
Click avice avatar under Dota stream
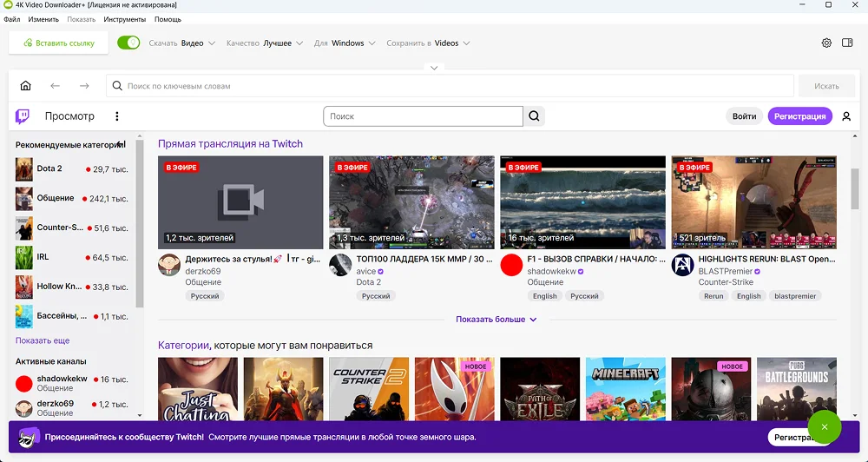click(x=340, y=265)
